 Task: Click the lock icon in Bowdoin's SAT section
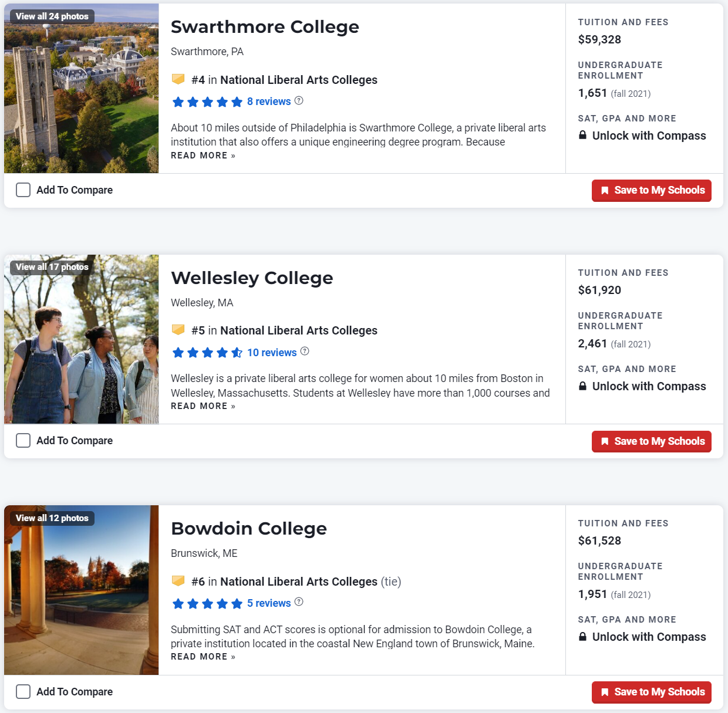(x=582, y=636)
